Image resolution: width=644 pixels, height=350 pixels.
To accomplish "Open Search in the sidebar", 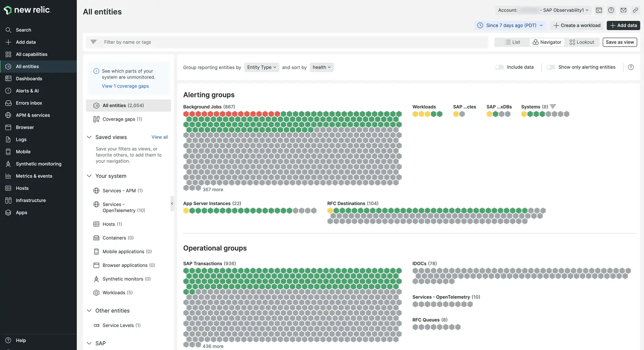I will click(23, 30).
